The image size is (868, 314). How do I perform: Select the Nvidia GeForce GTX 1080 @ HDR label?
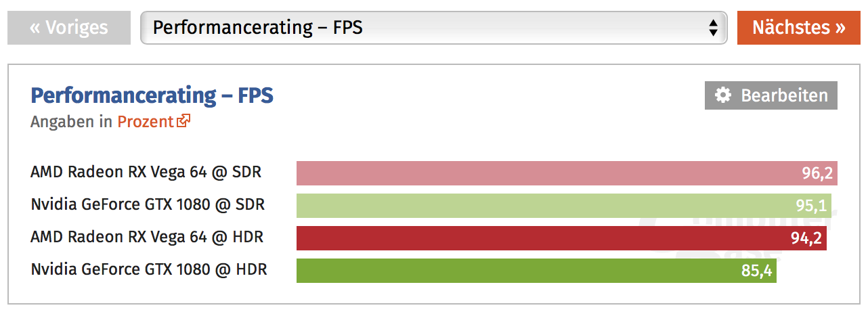point(149,269)
